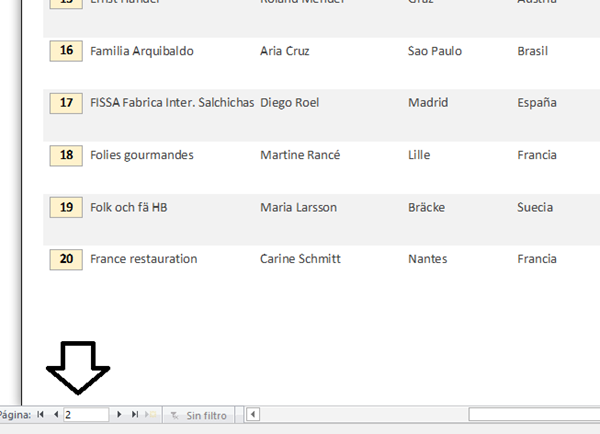Click company name Folies gourmandes

click(x=142, y=155)
